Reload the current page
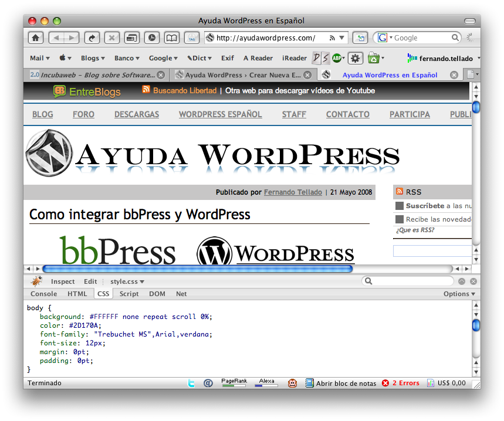Viewport: 504px width, 421px height. click(92, 38)
